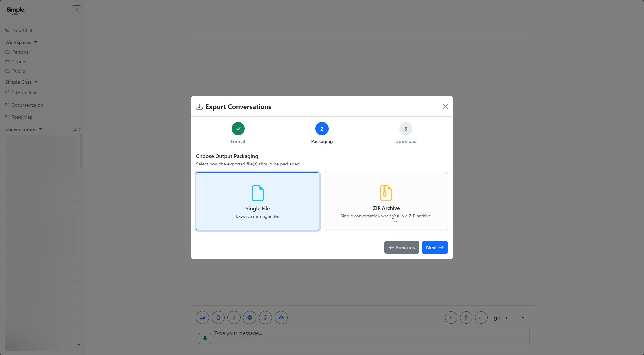
Task: Click the paperclip attach file icon
Action: (x=234, y=317)
